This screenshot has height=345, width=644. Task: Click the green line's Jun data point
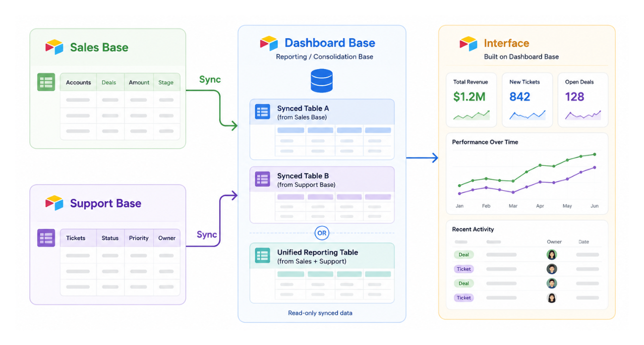595,154
